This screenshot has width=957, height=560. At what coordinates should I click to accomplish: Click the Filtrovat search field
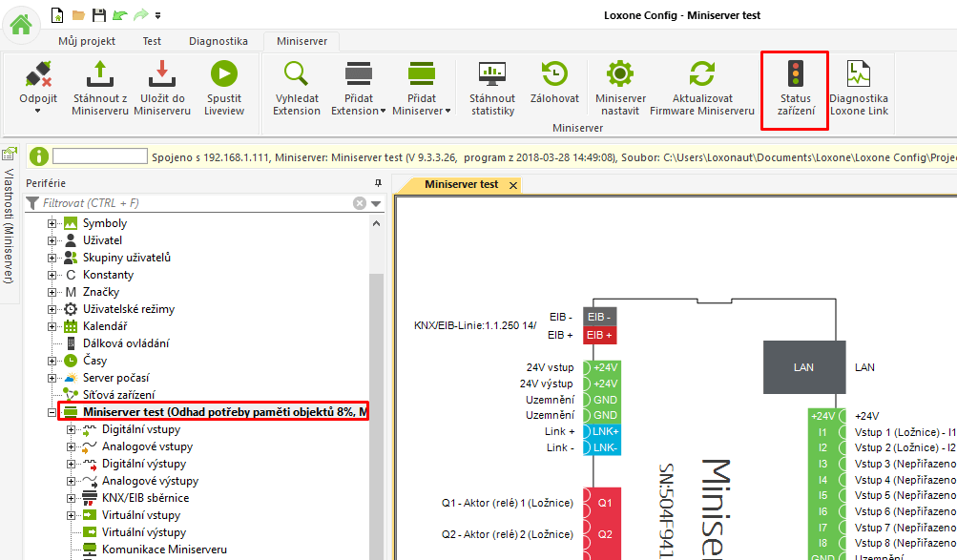point(191,203)
